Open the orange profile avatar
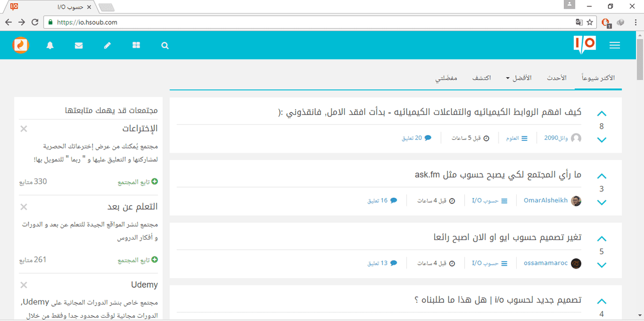This screenshot has width=644, height=321. (x=21, y=45)
